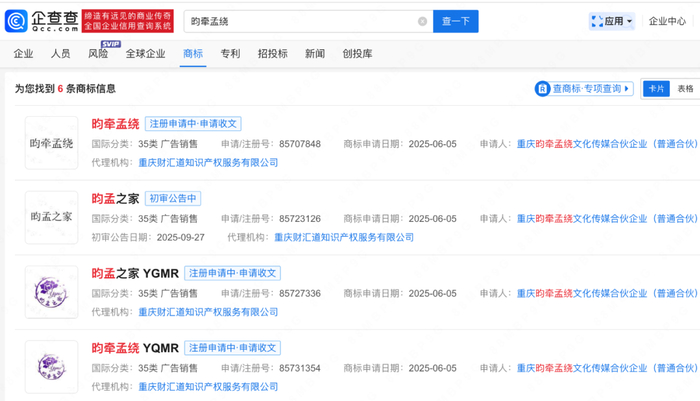This screenshot has height=401, width=700.
Task: Click the Qcc.com logo icon
Action: pos(17,21)
